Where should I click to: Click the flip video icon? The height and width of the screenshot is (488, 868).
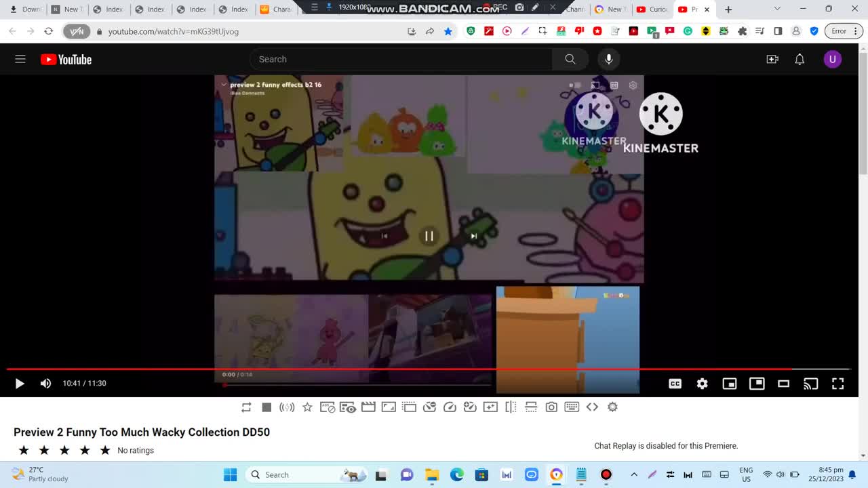[x=511, y=407]
